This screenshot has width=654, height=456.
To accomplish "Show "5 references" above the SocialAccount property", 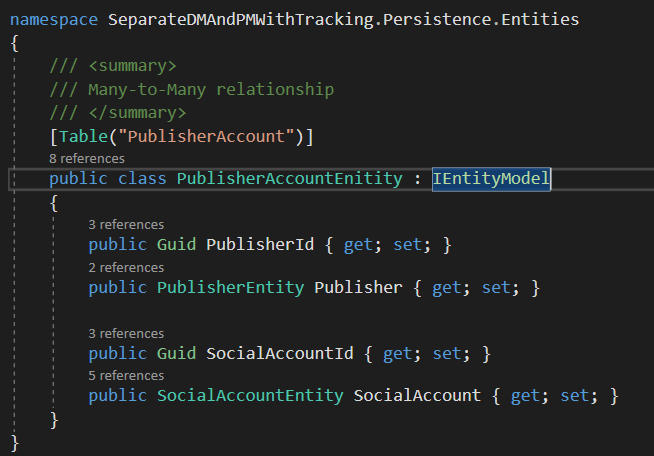I will (x=126, y=375).
